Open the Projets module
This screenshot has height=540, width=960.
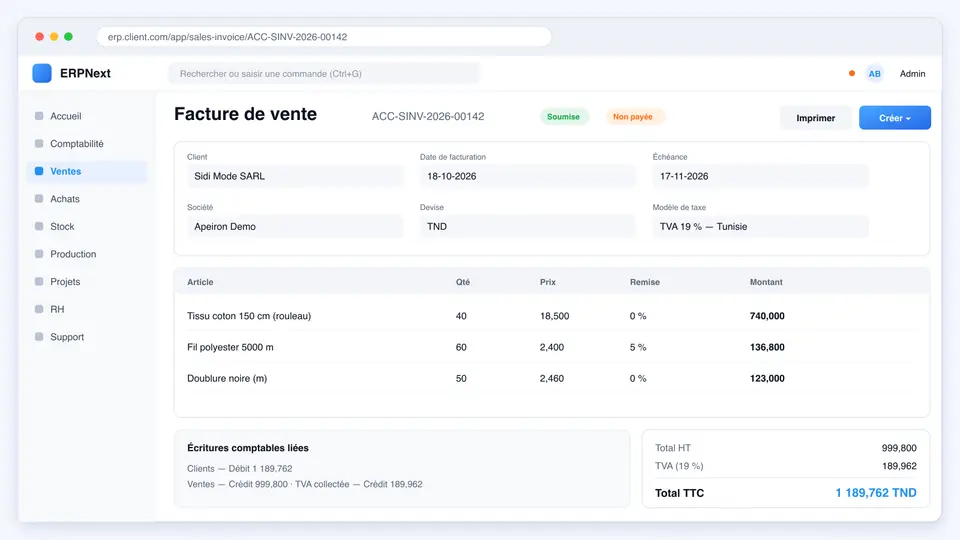point(88,281)
